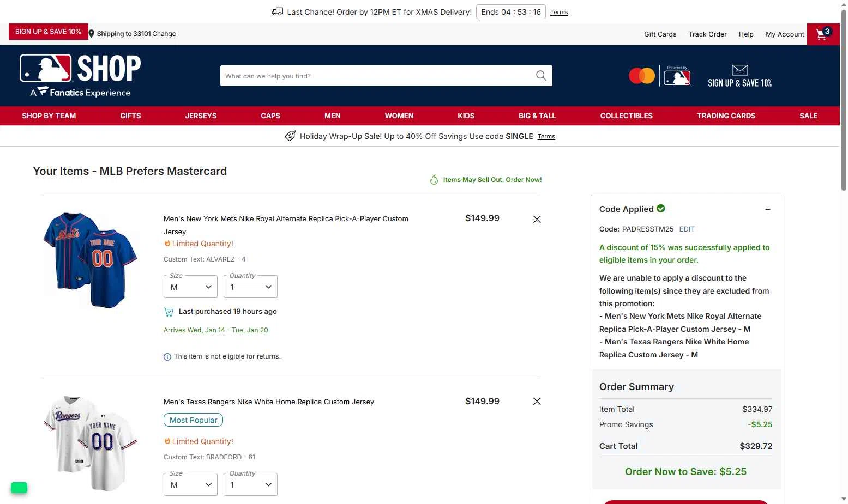The image size is (848, 504).
Task: Focus the product search input field
Action: [377, 76]
